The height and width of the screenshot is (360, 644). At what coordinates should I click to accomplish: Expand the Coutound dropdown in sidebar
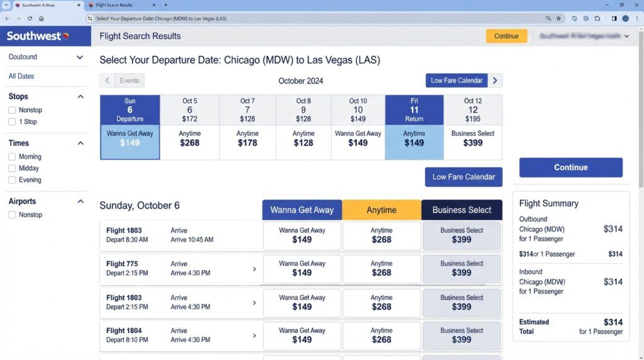(x=45, y=57)
